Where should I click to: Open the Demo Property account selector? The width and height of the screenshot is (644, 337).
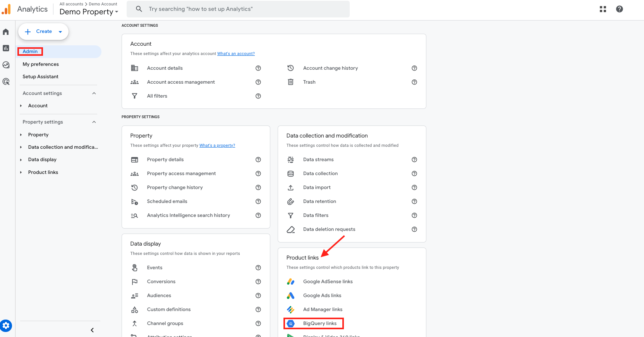pos(89,12)
